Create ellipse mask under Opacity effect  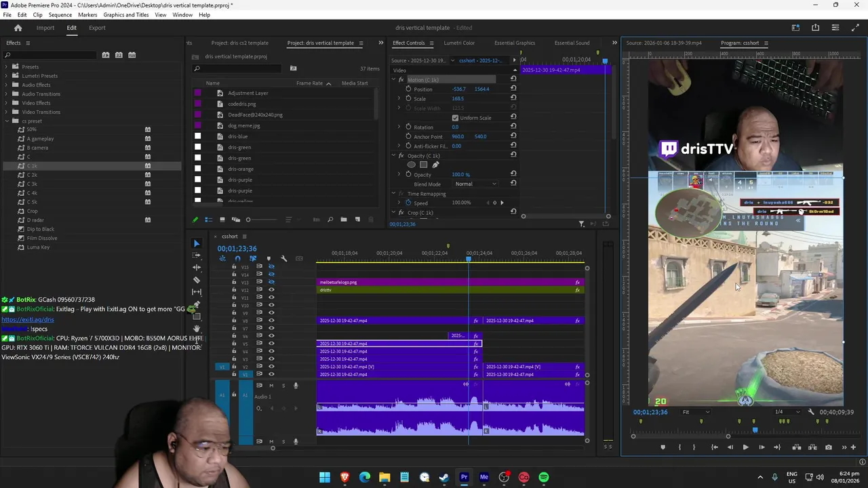(x=411, y=165)
